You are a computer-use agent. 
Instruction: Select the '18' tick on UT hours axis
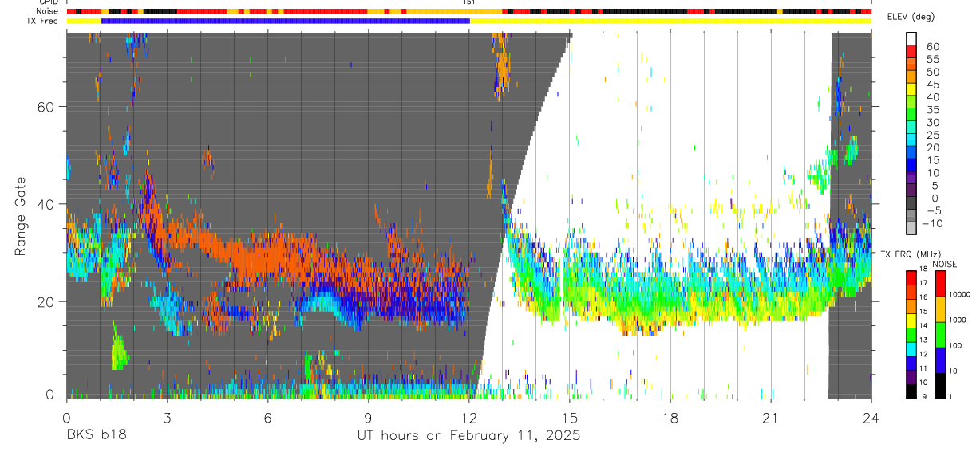(x=670, y=418)
